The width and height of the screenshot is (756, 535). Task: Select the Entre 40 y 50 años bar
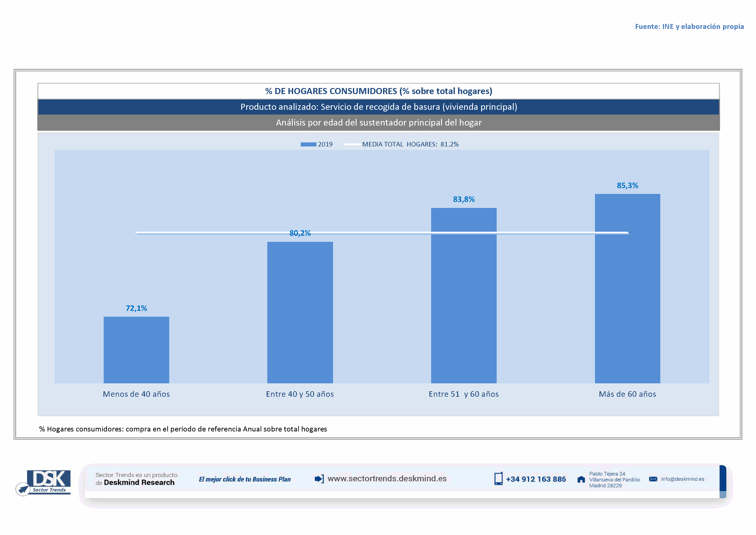pyautogui.click(x=300, y=312)
